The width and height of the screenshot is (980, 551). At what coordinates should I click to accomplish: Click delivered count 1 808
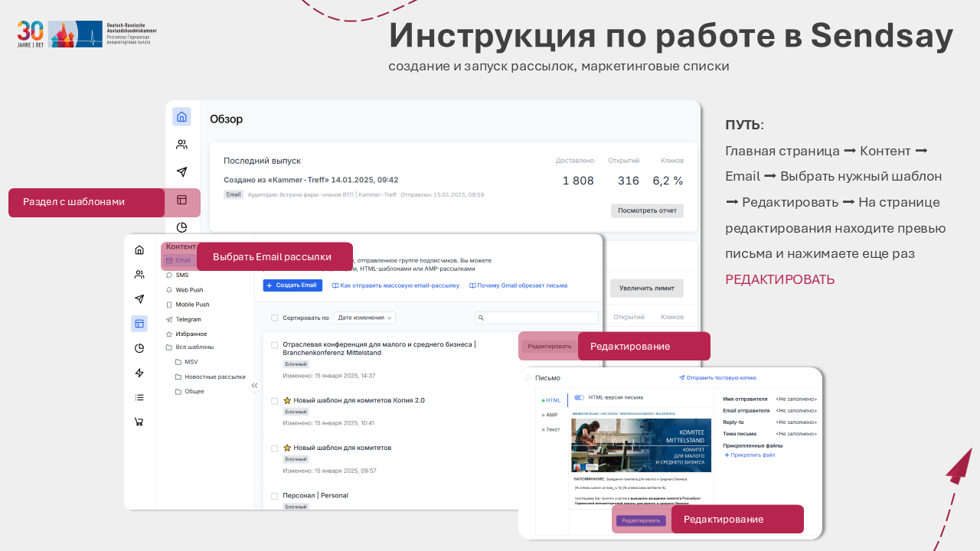pyautogui.click(x=578, y=181)
